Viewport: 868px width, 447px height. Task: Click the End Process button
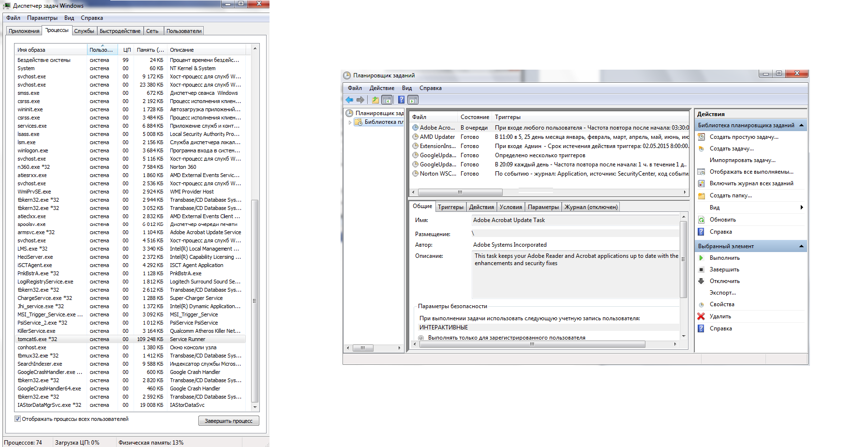[228, 421]
